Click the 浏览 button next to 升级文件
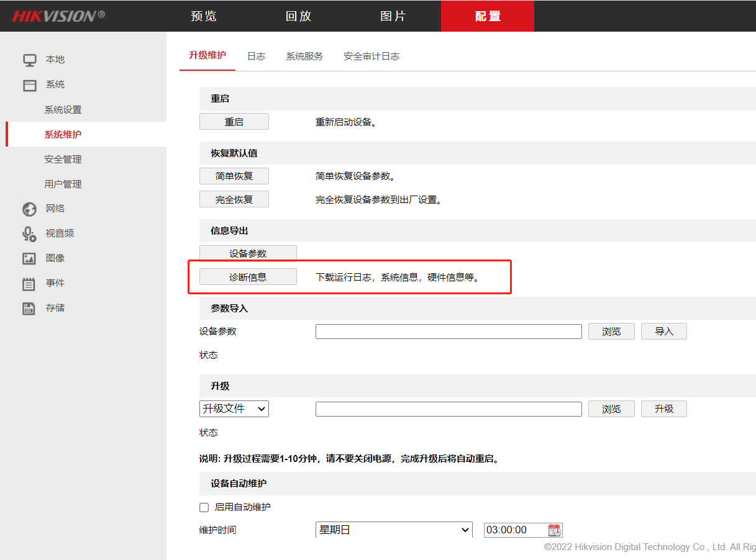This screenshot has height=560, width=756. (x=611, y=409)
